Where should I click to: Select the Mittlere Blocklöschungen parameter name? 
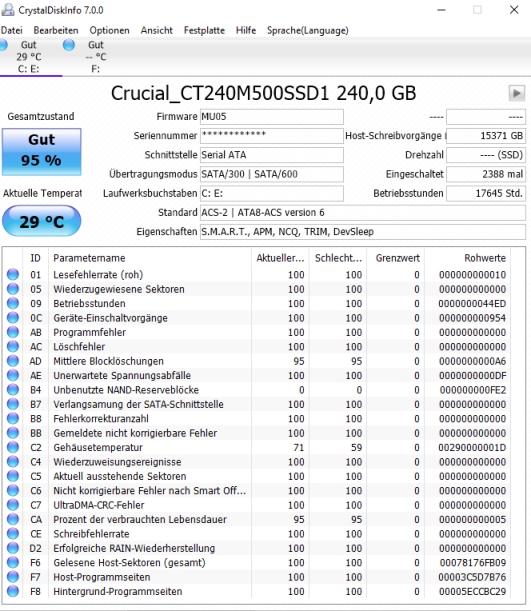click(108, 361)
